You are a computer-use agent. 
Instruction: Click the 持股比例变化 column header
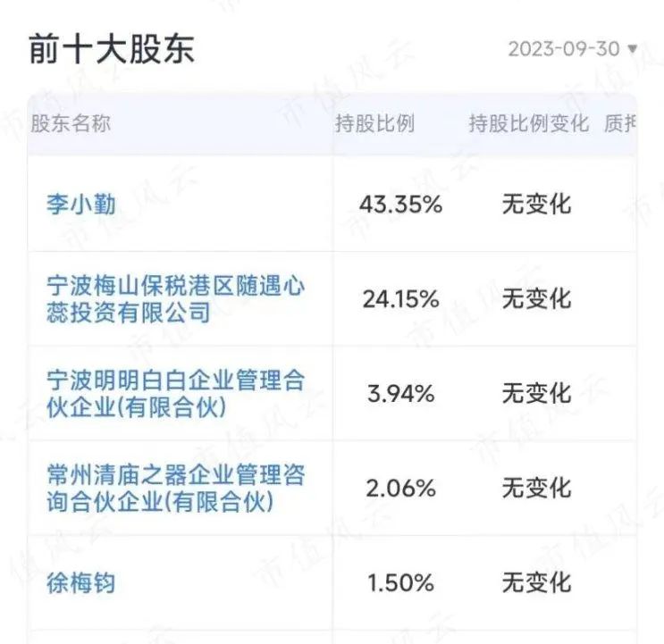tap(528, 124)
